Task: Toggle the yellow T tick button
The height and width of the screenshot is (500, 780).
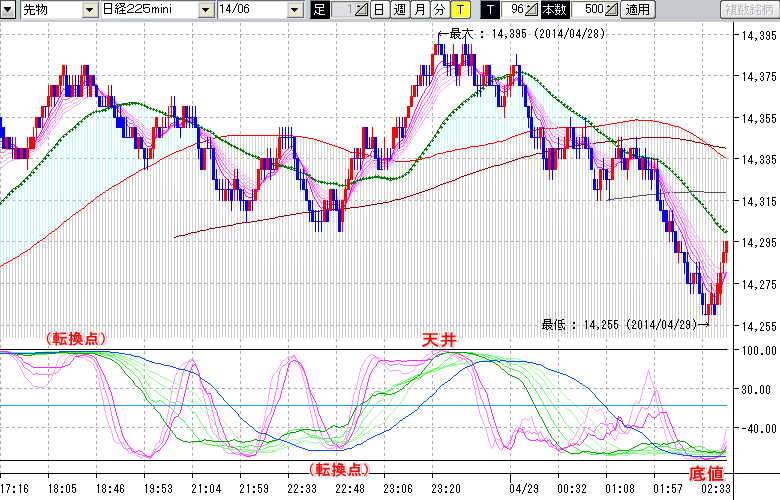Action: (459, 10)
